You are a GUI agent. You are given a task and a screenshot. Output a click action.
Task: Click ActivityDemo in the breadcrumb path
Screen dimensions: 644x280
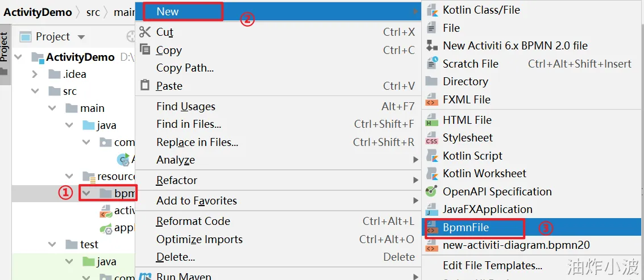pos(38,11)
